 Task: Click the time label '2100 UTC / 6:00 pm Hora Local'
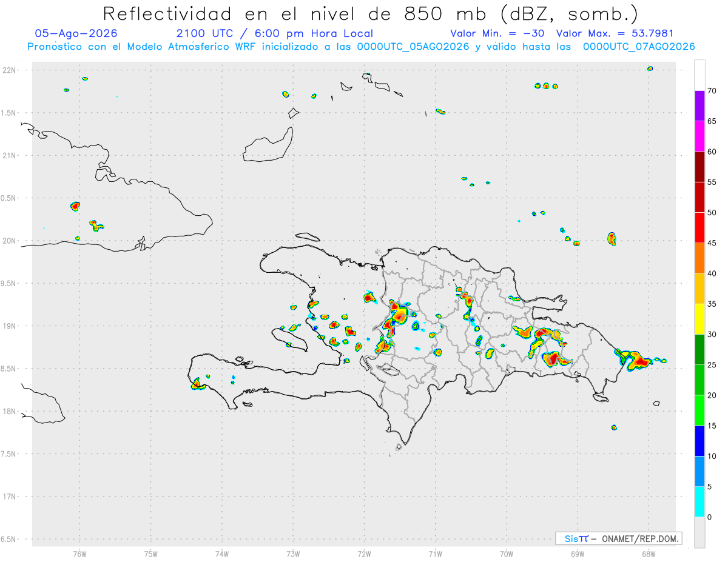pyautogui.click(x=275, y=33)
